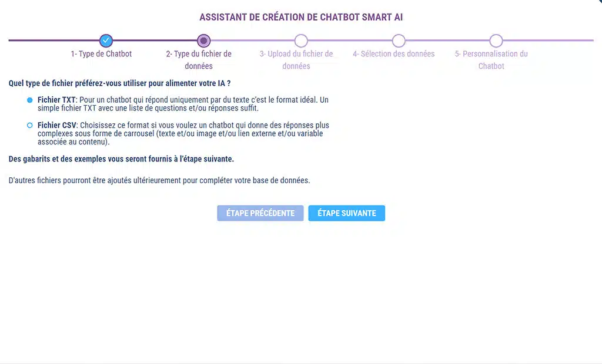Open '5- Personnalisation du Chatbot' step label

[491, 60]
